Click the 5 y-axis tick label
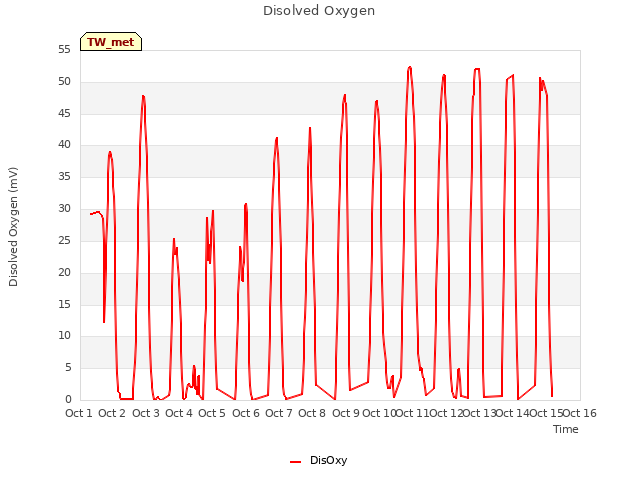Viewport: 640px width, 480px height. 68,368
